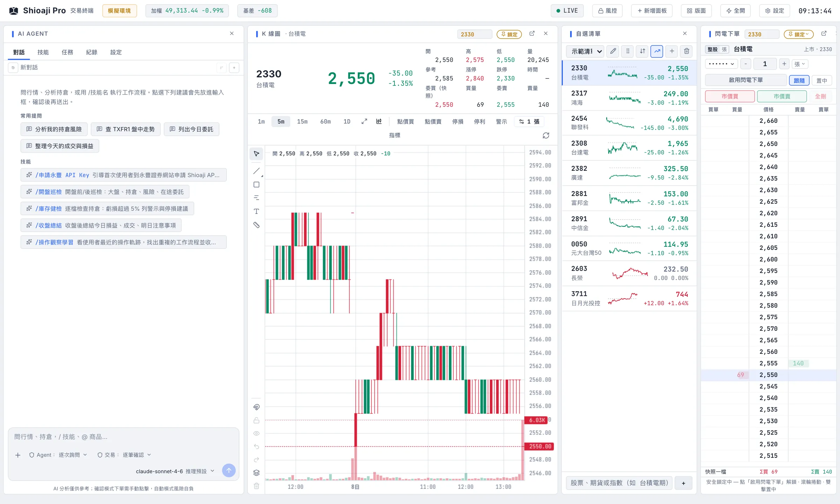Expand chart to fullscreen
The height and width of the screenshot is (504, 840).
(x=364, y=121)
